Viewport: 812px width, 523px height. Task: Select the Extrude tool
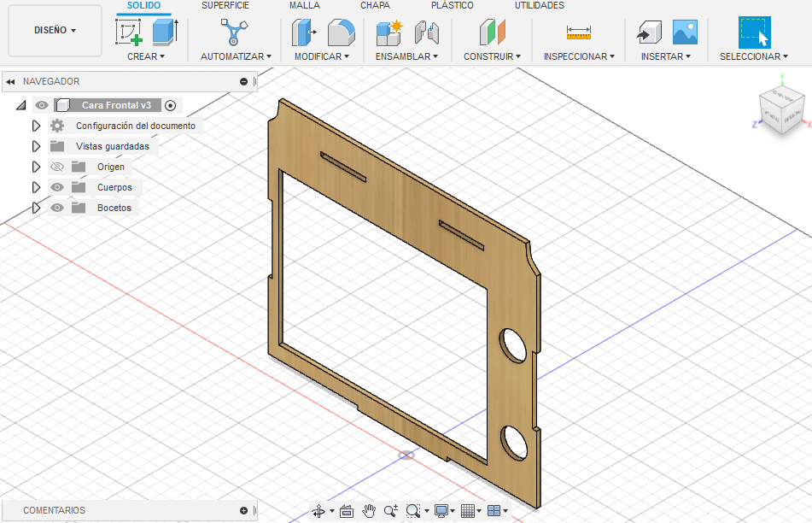pyautogui.click(x=165, y=32)
